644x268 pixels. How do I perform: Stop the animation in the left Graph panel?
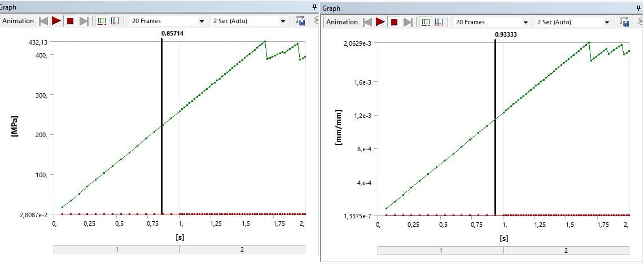(70, 21)
